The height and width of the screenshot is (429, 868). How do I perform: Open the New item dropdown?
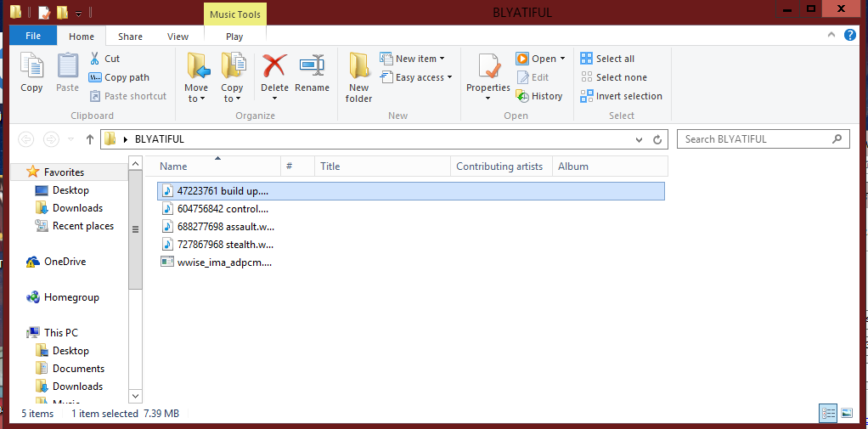point(413,58)
